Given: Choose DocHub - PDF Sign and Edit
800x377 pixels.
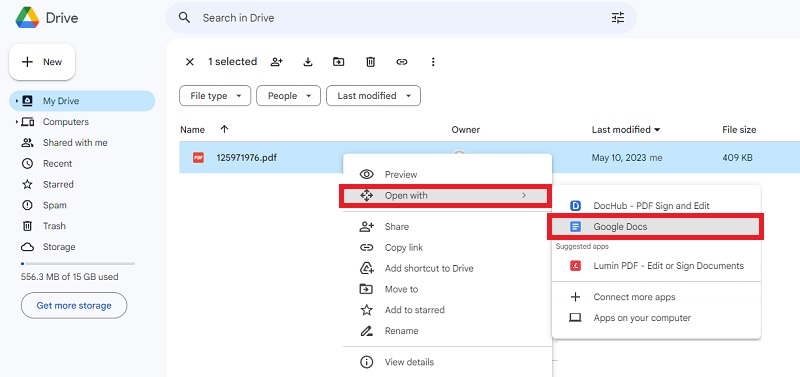Looking at the screenshot, I should coord(657,206).
